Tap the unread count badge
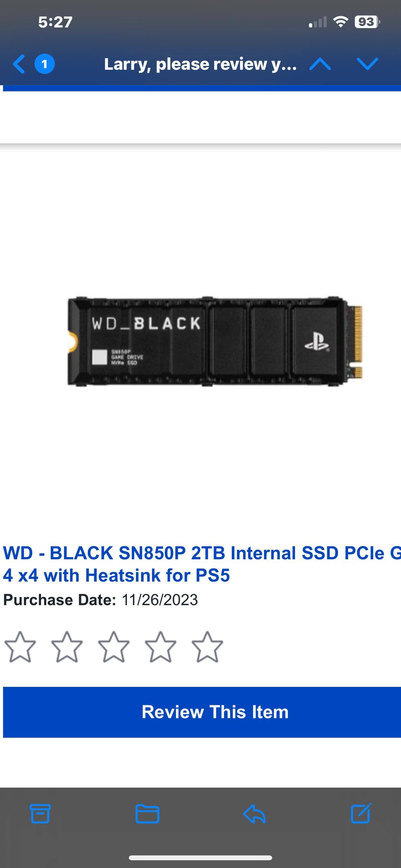Viewport: 401px width, 868px height. click(x=45, y=64)
